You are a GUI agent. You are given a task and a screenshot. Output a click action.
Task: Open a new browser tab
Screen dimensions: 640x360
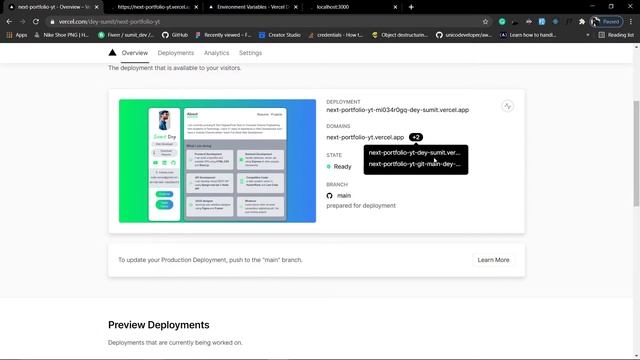[411, 7]
